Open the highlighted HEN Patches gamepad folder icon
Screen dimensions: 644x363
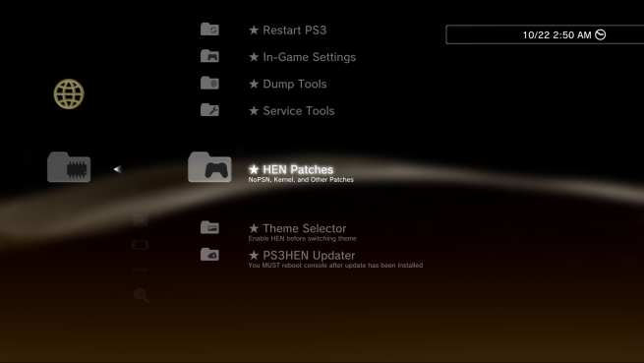(x=209, y=167)
